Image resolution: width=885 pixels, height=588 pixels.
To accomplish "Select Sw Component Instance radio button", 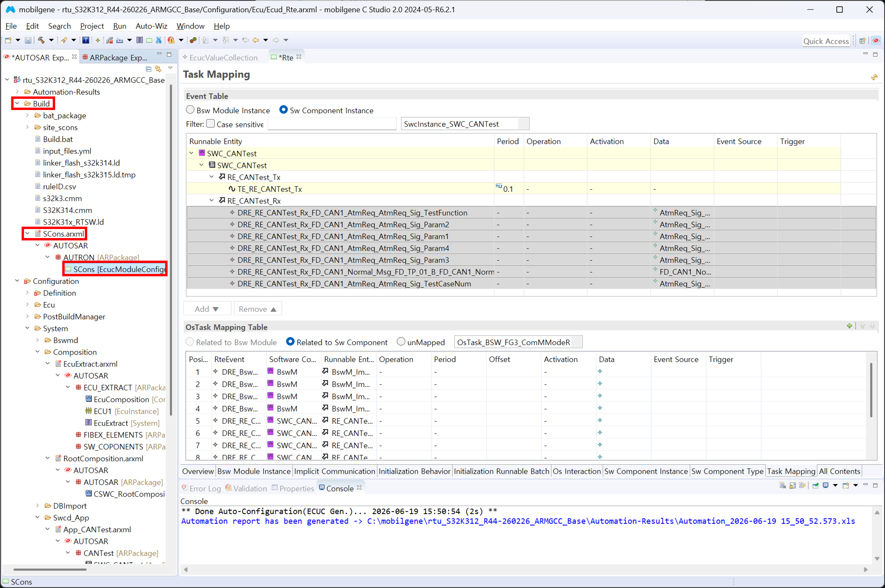I will click(284, 110).
